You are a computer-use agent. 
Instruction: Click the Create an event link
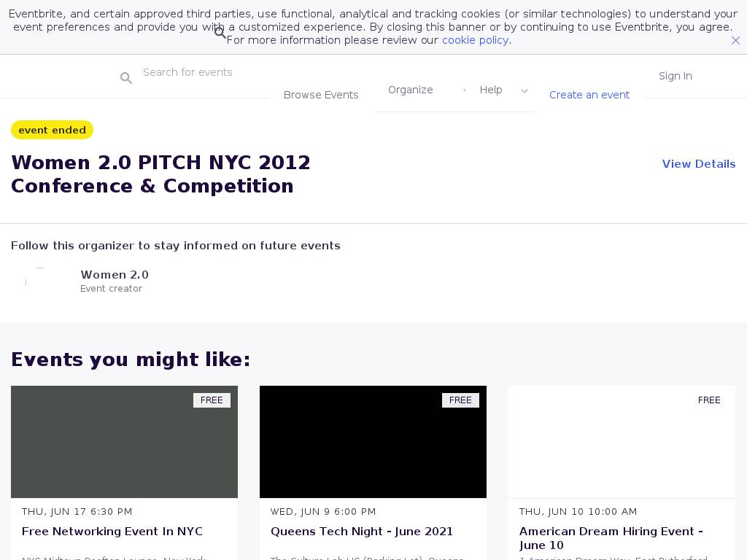click(589, 95)
